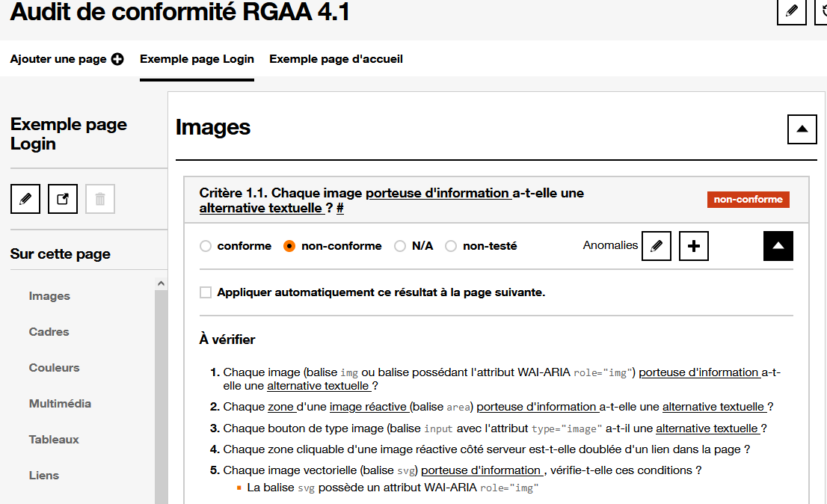Click the partially visible icon at top-right edge
Image resolution: width=827 pixels, height=504 pixels.
pos(822,11)
